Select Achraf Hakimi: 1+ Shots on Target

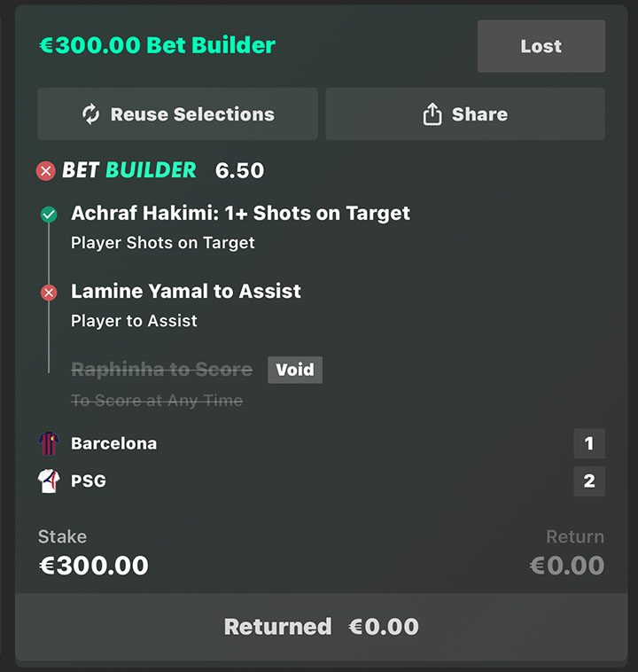(240, 214)
